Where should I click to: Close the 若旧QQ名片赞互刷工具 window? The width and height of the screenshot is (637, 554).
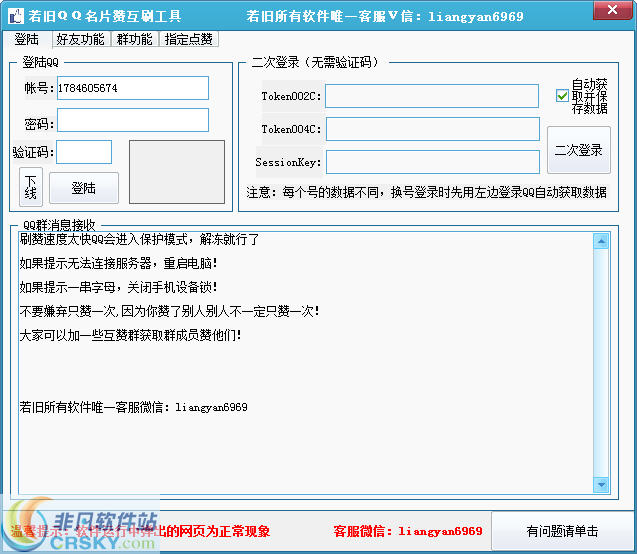pos(612,10)
